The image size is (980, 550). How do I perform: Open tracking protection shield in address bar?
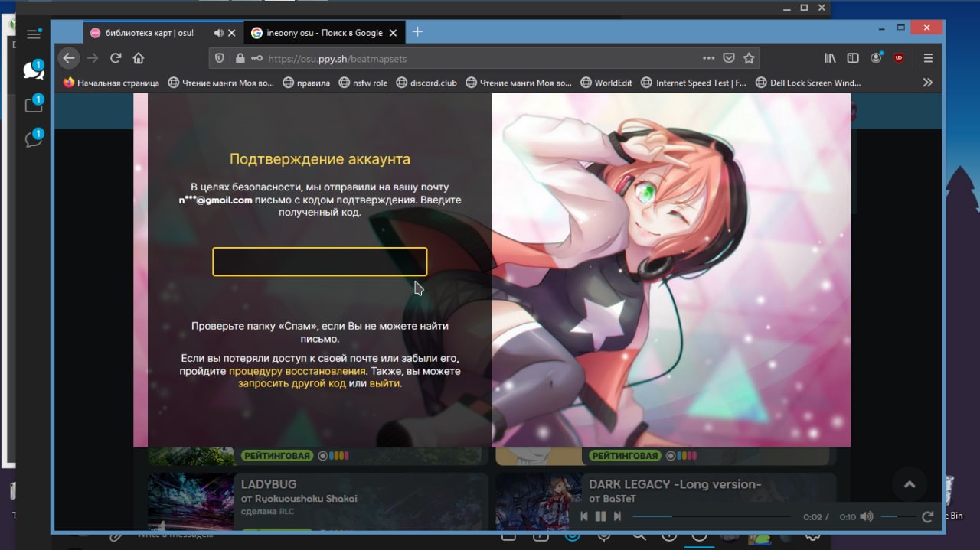pyautogui.click(x=220, y=58)
